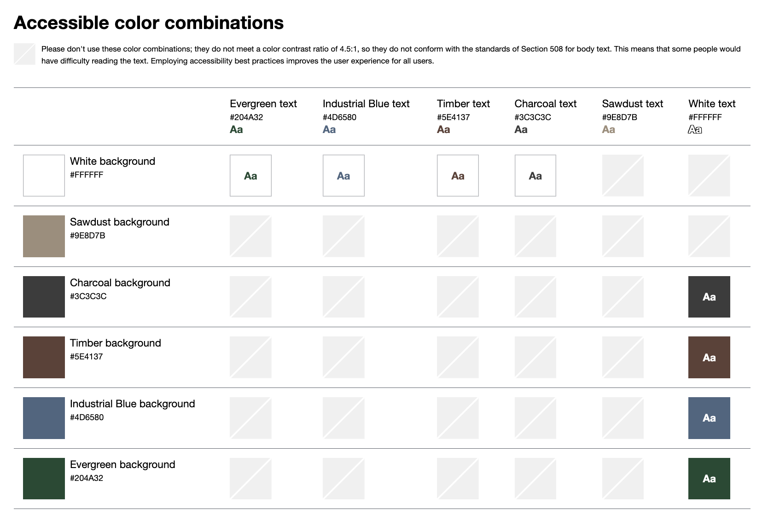Click the Sawdust text Aa header sample

tap(609, 130)
